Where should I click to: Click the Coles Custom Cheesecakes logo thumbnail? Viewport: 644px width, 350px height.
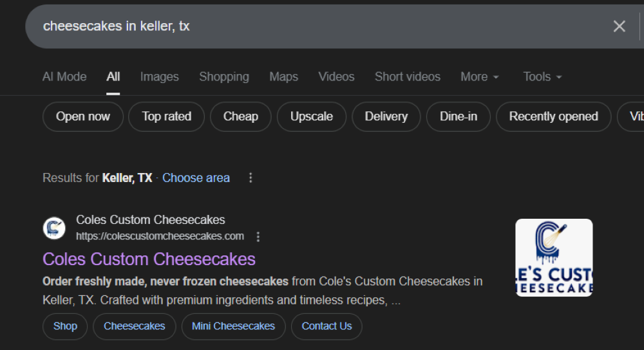pyautogui.click(x=554, y=257)
